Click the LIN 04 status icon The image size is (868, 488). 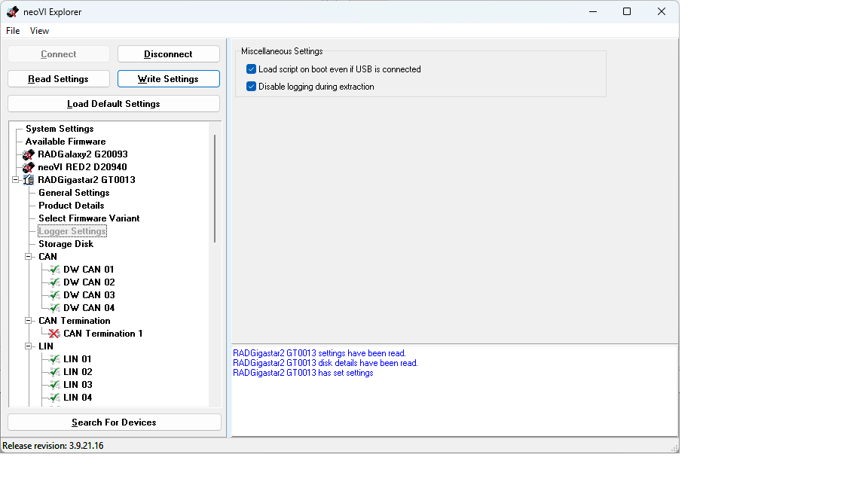click(54, 398)
